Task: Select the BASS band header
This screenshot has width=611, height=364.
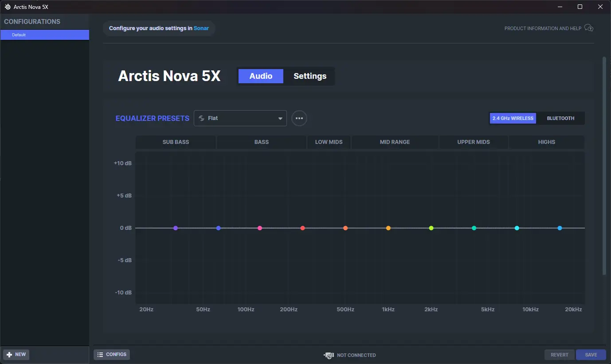Action: coord(262,142)
